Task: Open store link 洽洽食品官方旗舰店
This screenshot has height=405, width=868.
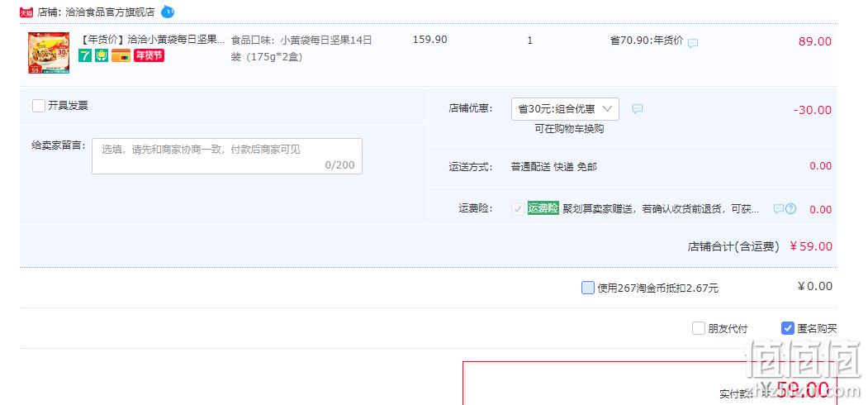Action: 110,12
